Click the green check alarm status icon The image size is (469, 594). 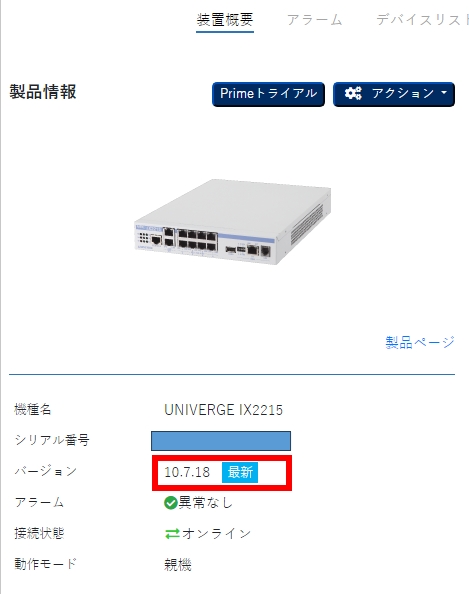[170, 503]
